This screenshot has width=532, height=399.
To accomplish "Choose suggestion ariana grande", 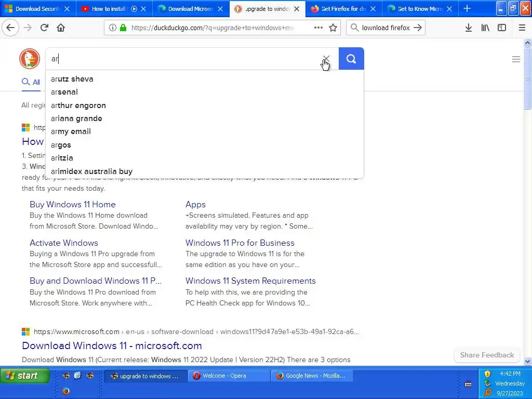I will pos(205,118).
